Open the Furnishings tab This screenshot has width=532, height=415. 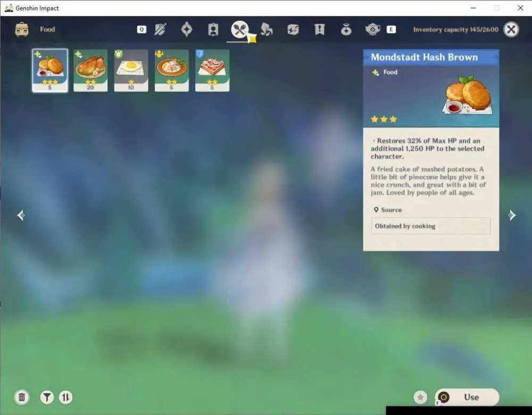[372, 29]
